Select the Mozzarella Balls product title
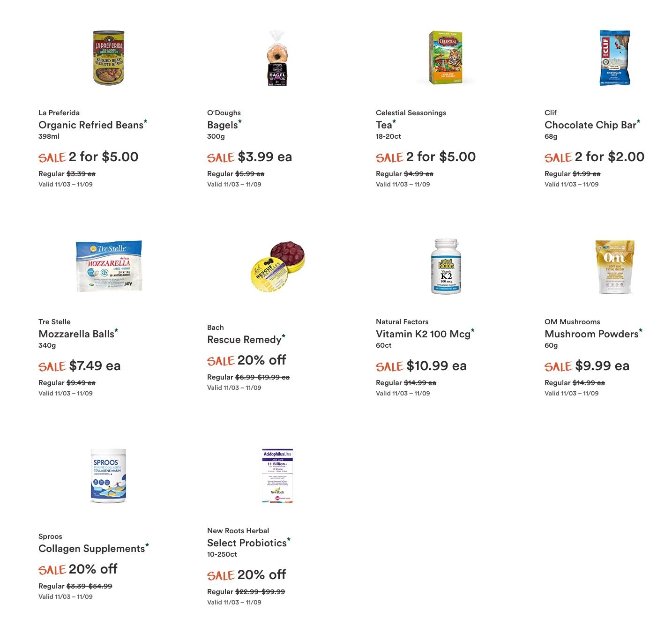This screenshot has width=672, height=626. pos(76,334)
